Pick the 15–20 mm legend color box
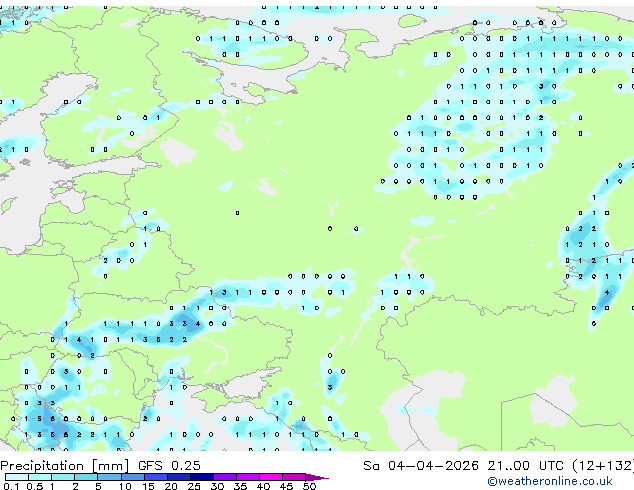 click(155, 477)
